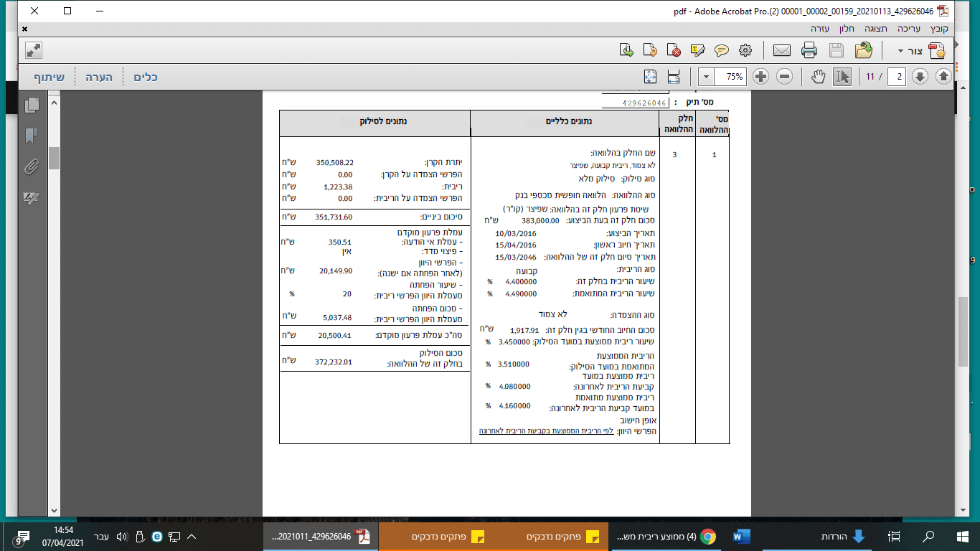980x551 pixels.
Task: Switch to the Acrobat 429626046 taskbar button
Action: point(320,536)
